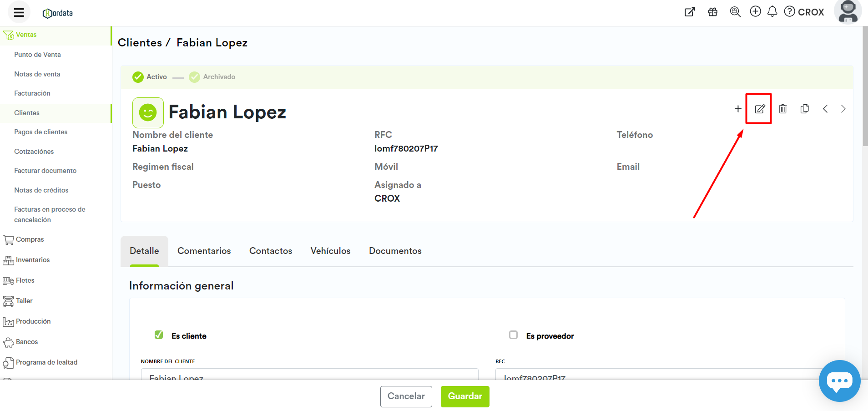Screen dimensions: 868x411
Task: Expand the Compras sidebar section
Action: pyautogui.click(x=30, y=239)
